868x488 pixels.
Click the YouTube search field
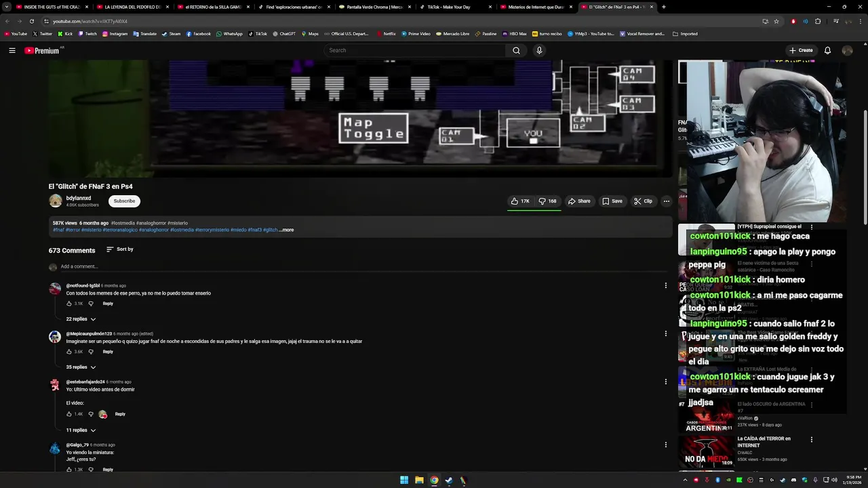[x=415, y=50]
